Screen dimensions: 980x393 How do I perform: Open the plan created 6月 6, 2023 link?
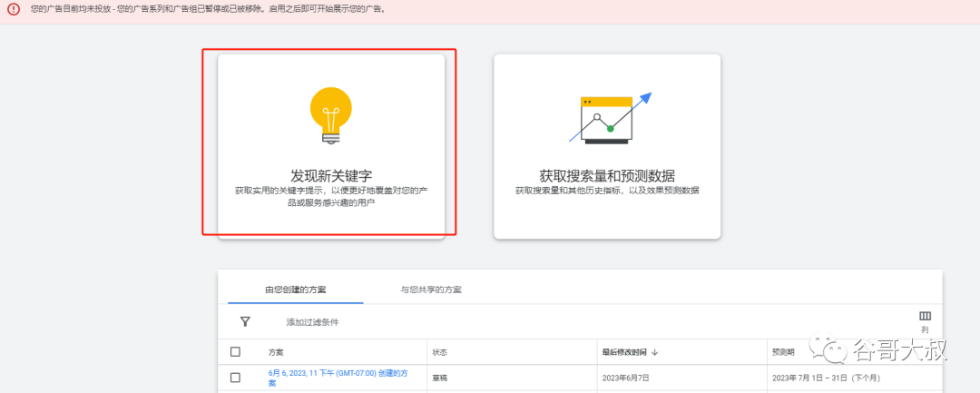click(x=338, y=378)
